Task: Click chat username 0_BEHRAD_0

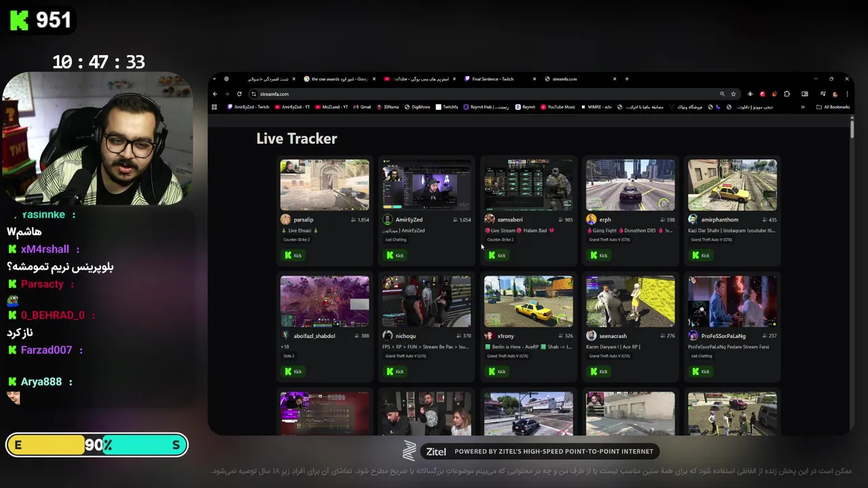Action: 53,315
